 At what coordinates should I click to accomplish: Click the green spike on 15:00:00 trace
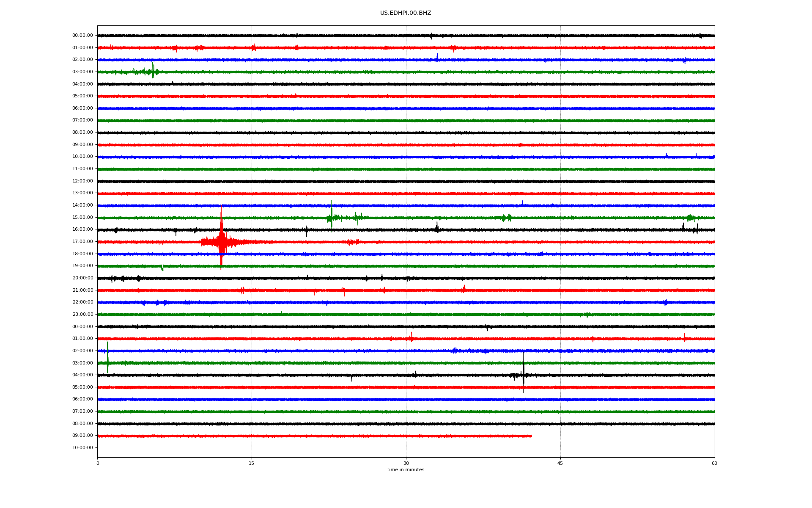coord(331,216)
